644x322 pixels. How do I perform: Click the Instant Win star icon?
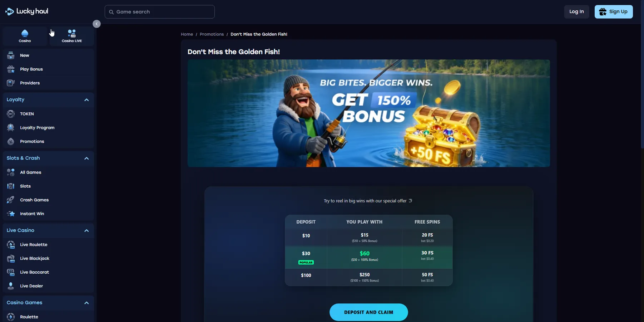click(x=11, y=214)
